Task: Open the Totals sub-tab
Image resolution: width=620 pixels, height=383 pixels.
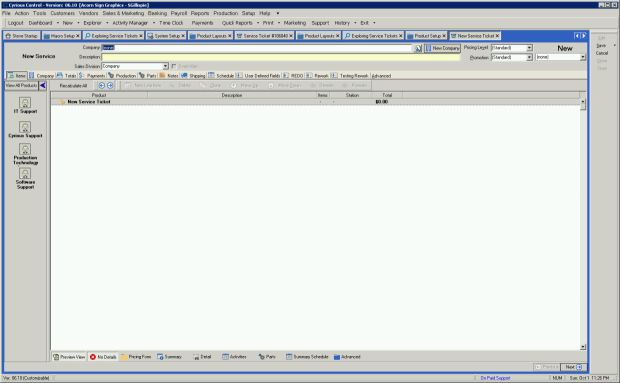Action: [x=67, y=75]
